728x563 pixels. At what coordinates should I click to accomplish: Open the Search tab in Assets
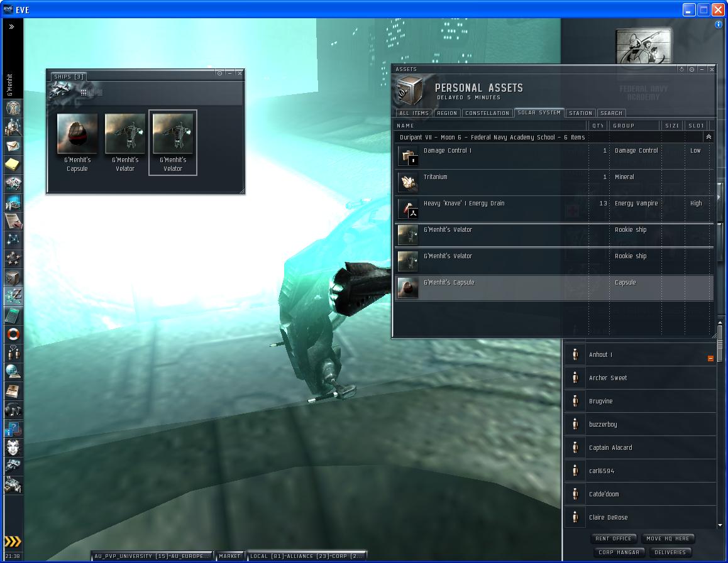[612, 113]
